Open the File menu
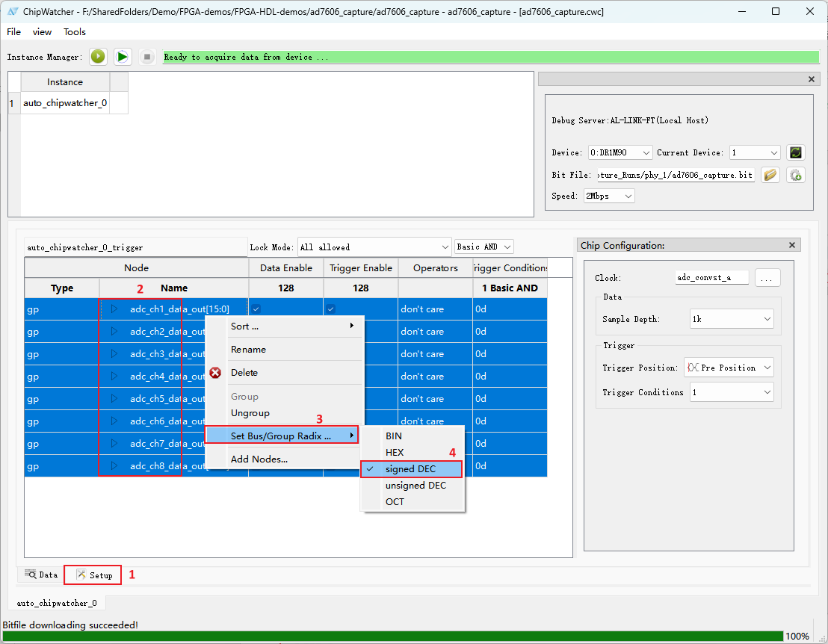This screenshot has width=828, height=644. point(13,31)
